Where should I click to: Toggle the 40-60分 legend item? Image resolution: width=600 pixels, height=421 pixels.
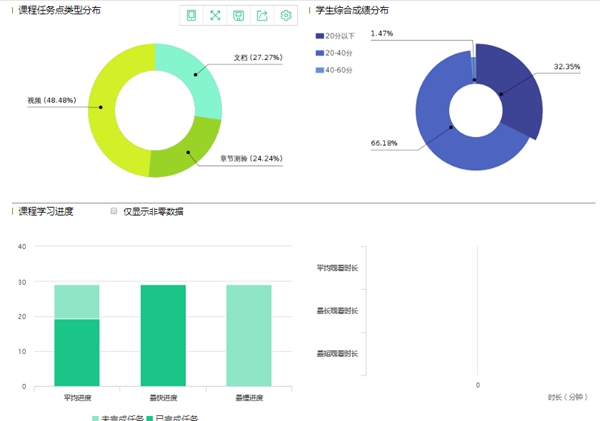click(x=319, y=69)
